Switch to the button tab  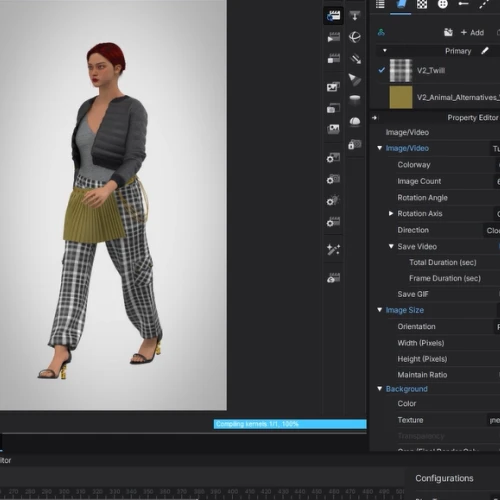443,4
